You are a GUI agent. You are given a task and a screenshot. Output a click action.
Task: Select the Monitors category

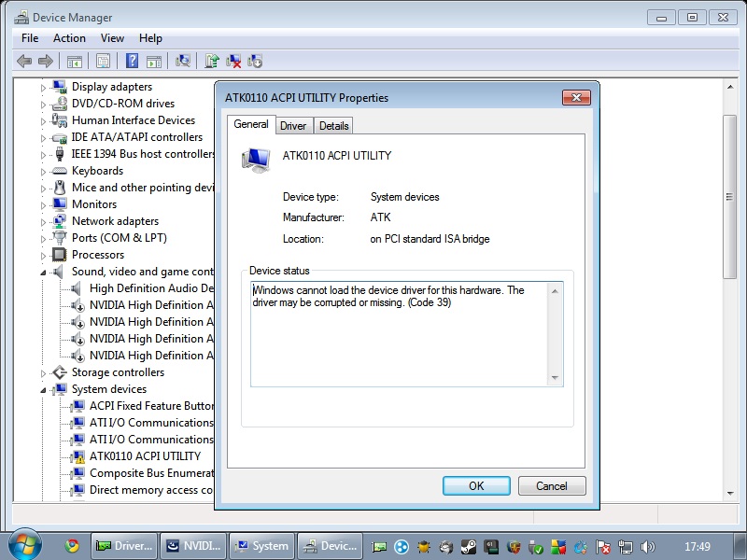tap(94, 204)
